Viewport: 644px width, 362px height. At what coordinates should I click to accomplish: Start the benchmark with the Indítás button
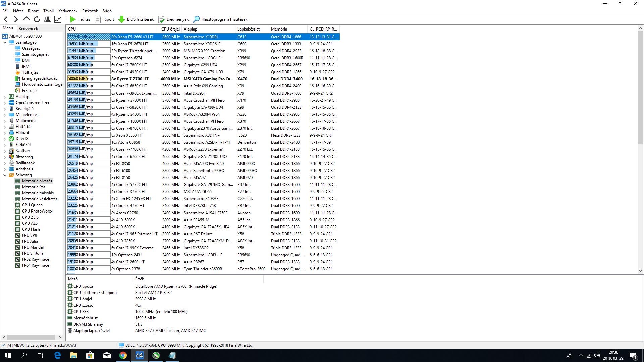coord(80,19)
